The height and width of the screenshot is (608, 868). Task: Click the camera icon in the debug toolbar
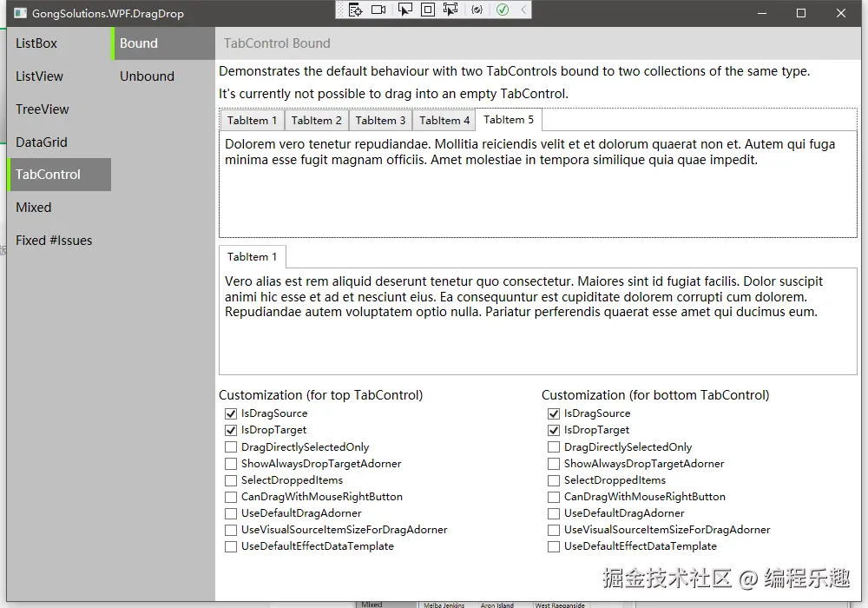tap(378, 10)
